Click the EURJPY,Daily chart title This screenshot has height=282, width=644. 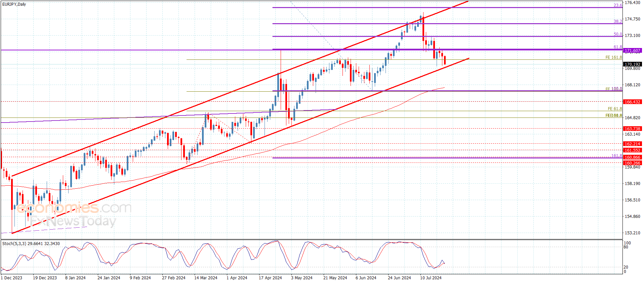pyautogui.click(x=14, y=4)
